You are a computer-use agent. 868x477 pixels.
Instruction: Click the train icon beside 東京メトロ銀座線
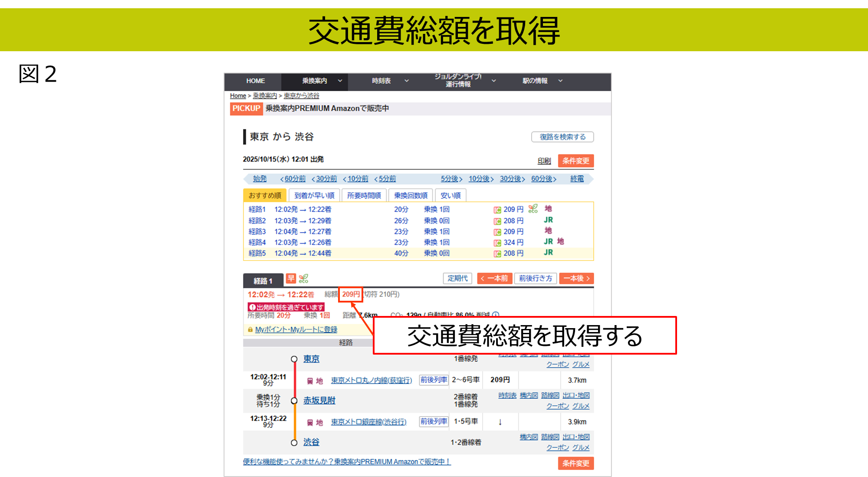(310, 423)
